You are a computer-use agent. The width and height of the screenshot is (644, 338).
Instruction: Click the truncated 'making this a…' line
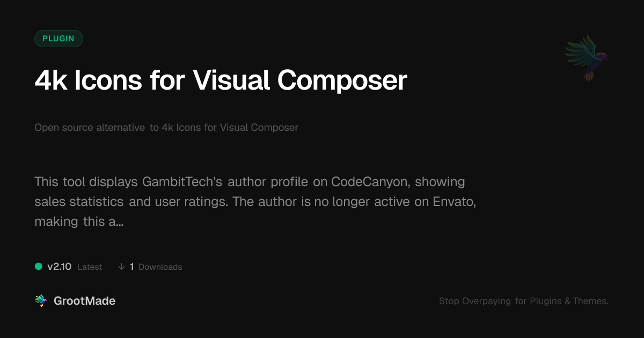pos(79,222)
